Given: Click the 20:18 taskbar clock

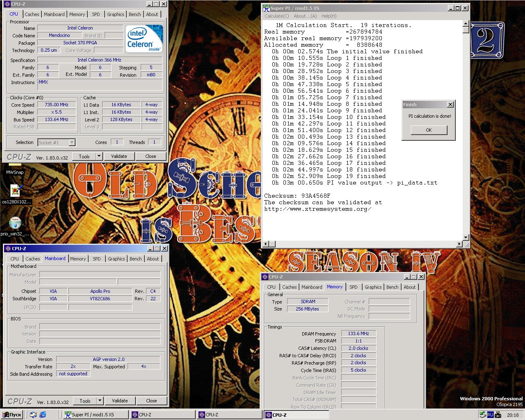Looking at the screenshot, I should pos(513,415).
